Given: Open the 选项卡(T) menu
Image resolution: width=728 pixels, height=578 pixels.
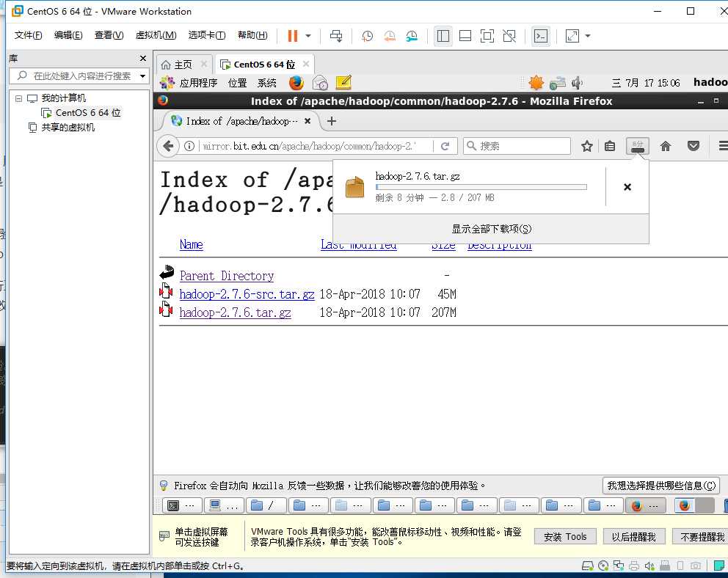Looking at the screenshot, I should pos(207,35).
